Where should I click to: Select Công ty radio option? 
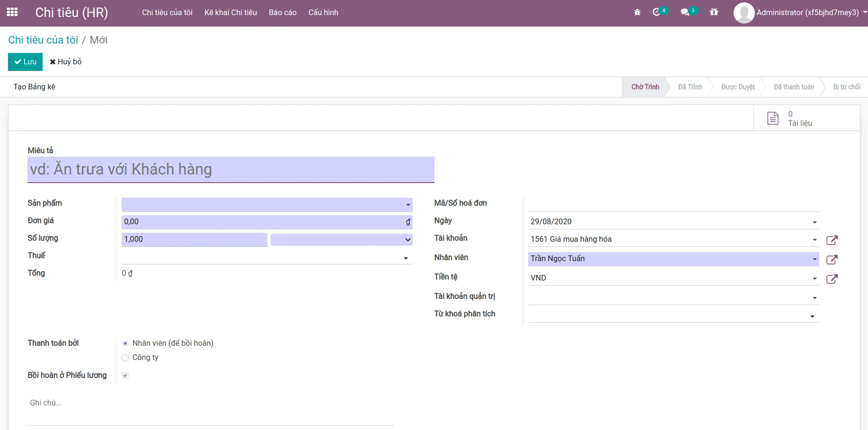(125, 358)
